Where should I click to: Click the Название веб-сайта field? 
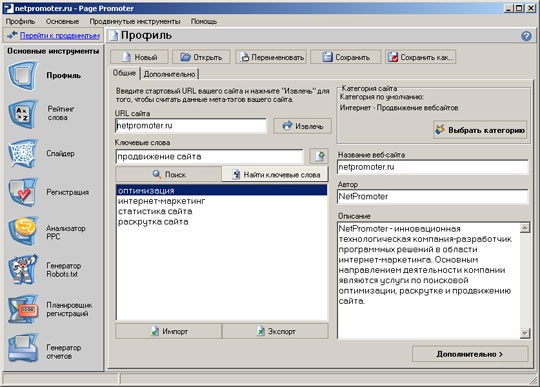click(433, 167)
